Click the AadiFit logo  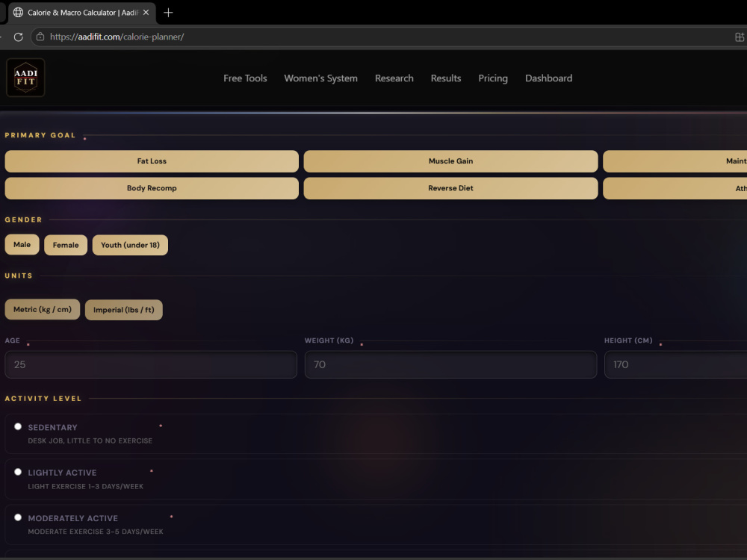coord(25,78)
